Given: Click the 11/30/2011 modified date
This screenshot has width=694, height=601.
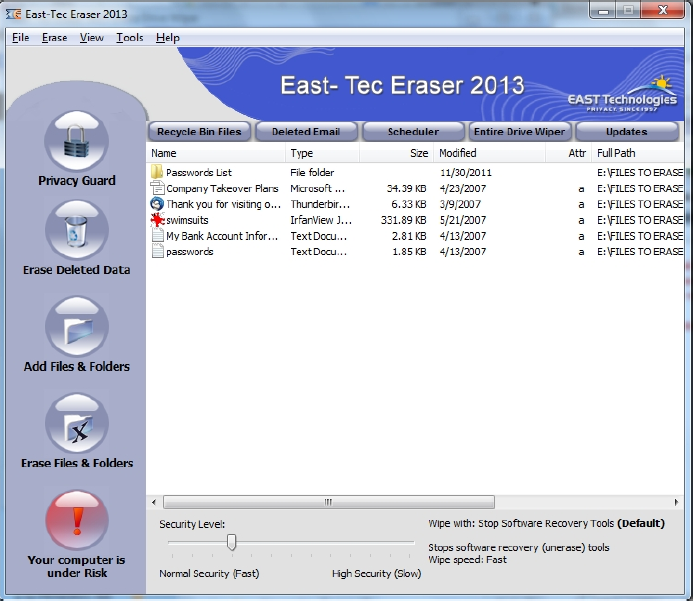Looking at the screenshot, I should 466,173.
